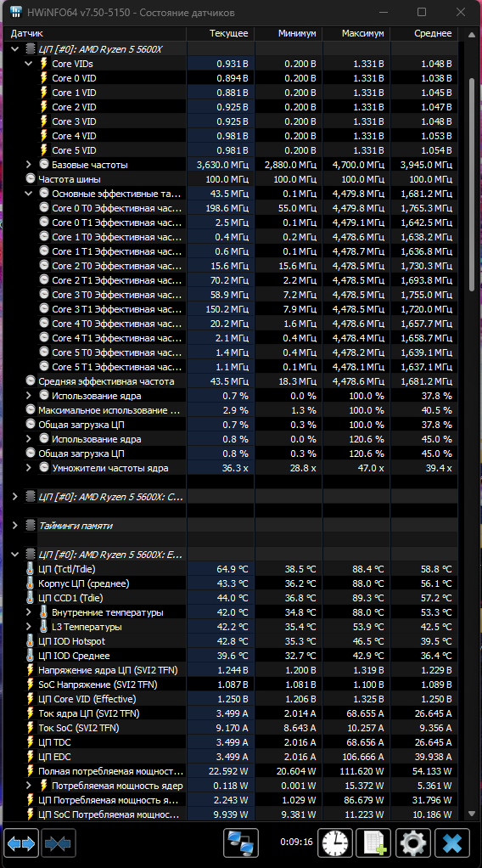Image resolution: width=482 pixels, height=868 pixels.
Task: Click the clock icon of Core 0 T0 row
Action: click(x=44, y=207)
